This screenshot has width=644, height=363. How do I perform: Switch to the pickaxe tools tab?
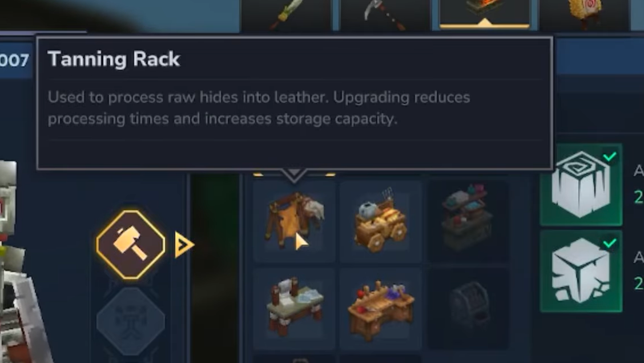coord(385,15)
